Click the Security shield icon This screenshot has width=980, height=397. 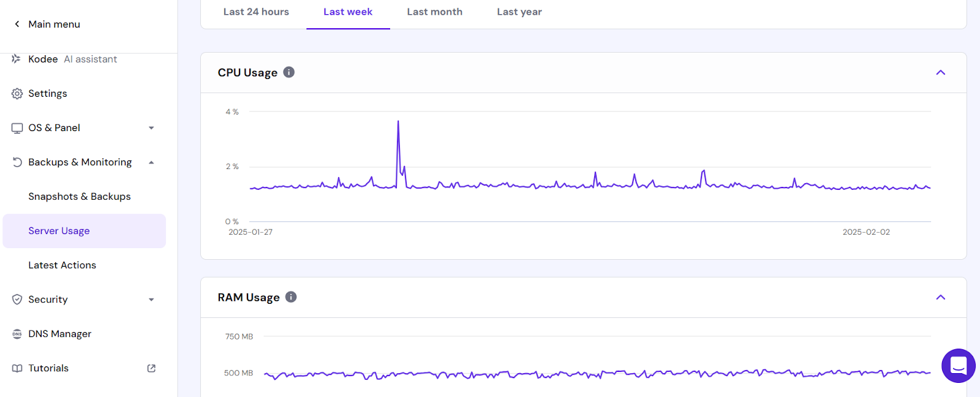[x=17, y=300]
